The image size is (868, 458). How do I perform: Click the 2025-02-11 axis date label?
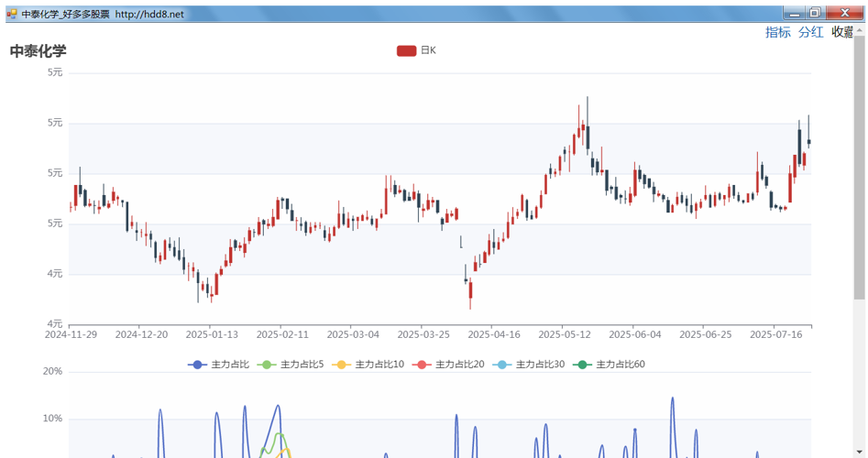pyautogui.click(x=282, y=334)
